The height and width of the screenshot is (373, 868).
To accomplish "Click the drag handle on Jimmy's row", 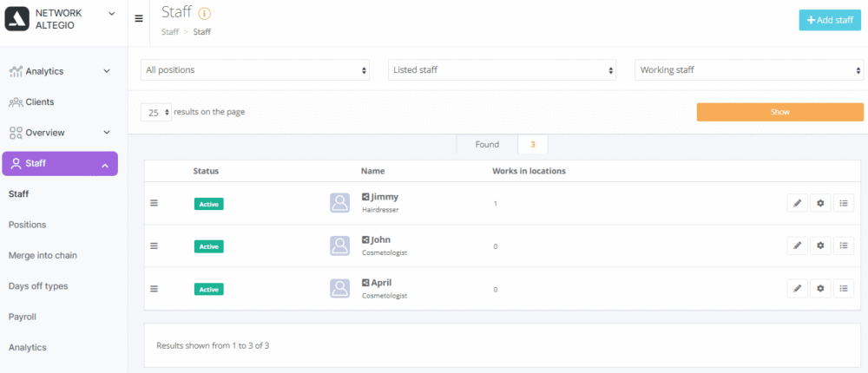I will [x=155, y=203].
